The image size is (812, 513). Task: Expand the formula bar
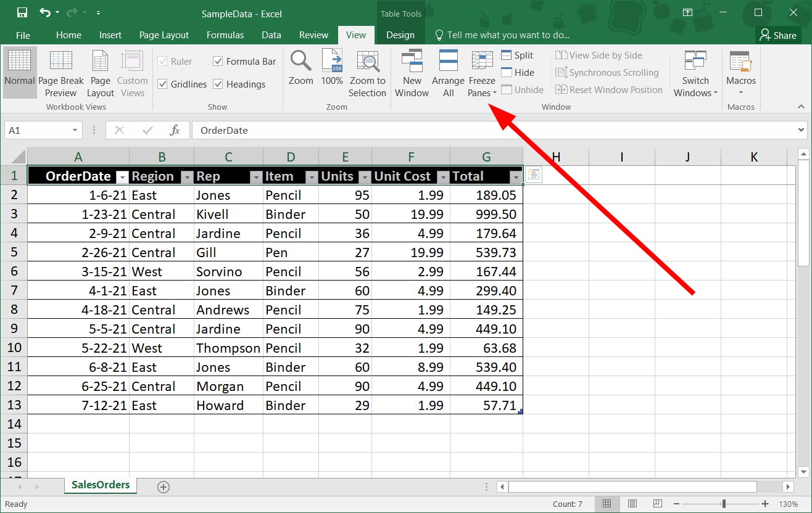tap(801, 130)
